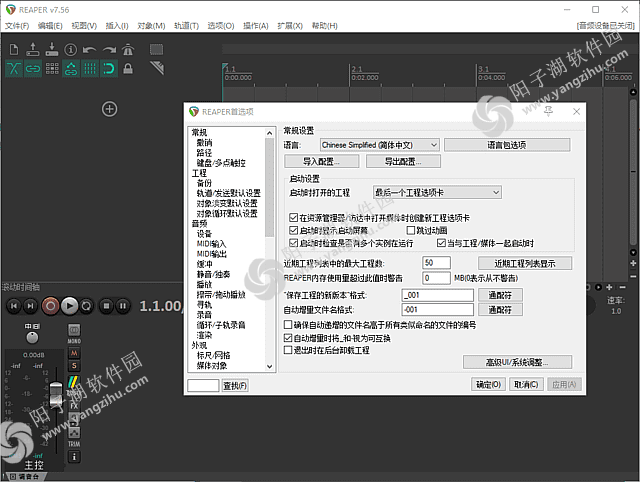Select 备份 under 工程 in tree
This screenshot has height=482, width=640.
pos(204,183)
